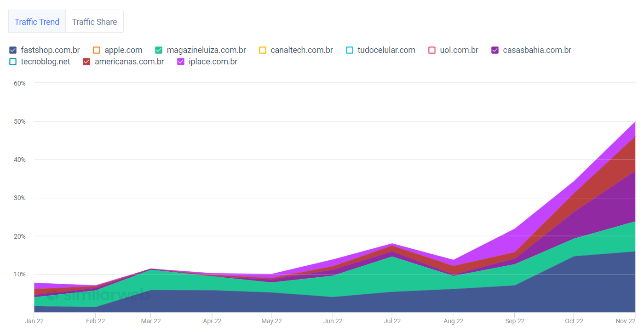Image resolution: width=644 pixels, height=332 pixels.
Task: Switch to the Traffic Trend tab
Action: pos(37,22)
